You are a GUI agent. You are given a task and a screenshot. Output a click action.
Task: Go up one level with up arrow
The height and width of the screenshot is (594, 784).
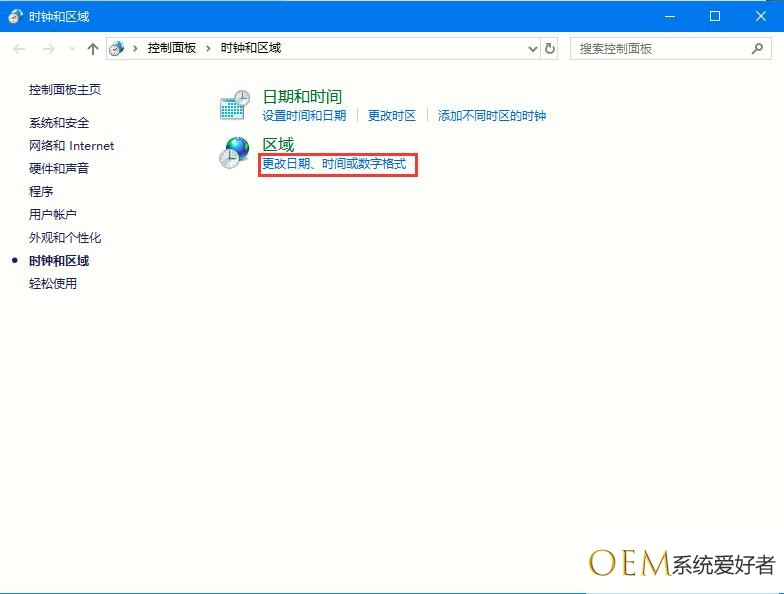point(93,49)
